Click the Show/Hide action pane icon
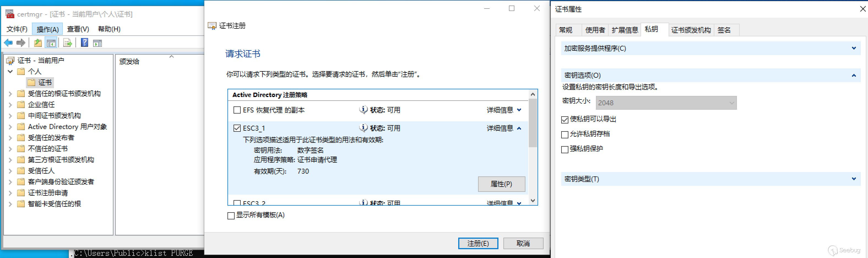 tap(97, 43)
